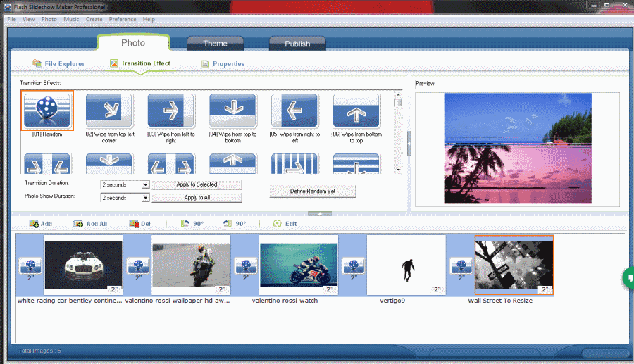This screenshot has width=634, height=364.
Task: Select vertigo9 thumbnail
Action: pos(406,265)
